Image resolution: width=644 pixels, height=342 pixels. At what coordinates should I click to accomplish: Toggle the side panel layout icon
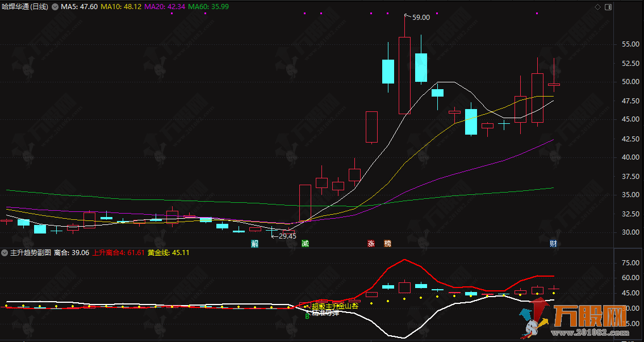click(x=607, y=7)
